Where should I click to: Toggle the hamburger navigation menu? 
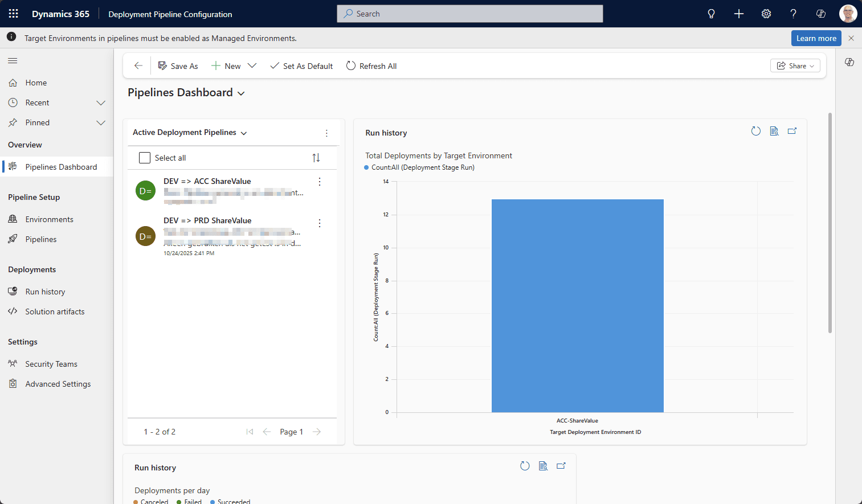tap(13, 60)
